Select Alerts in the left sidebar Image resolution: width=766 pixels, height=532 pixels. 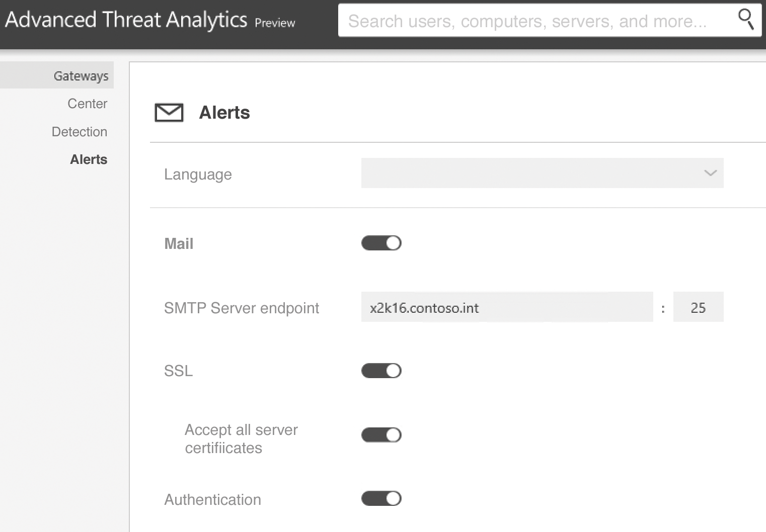click(x=89, y=159)
